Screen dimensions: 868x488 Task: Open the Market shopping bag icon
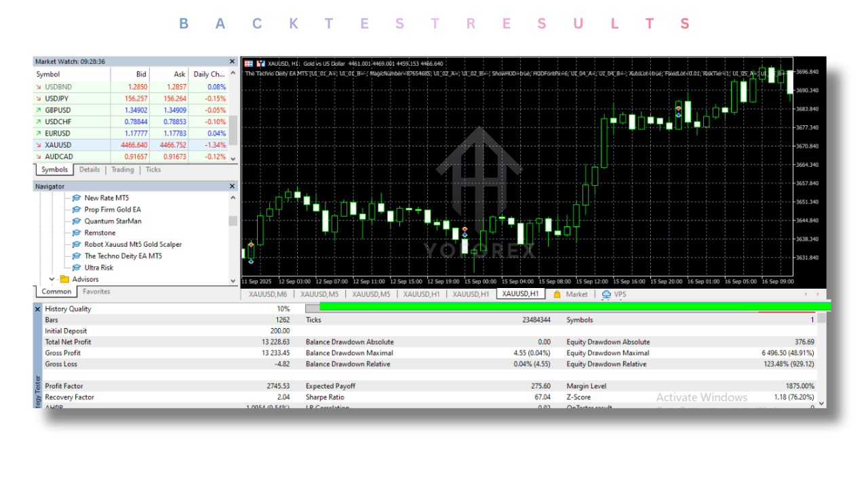click(557, 294)
